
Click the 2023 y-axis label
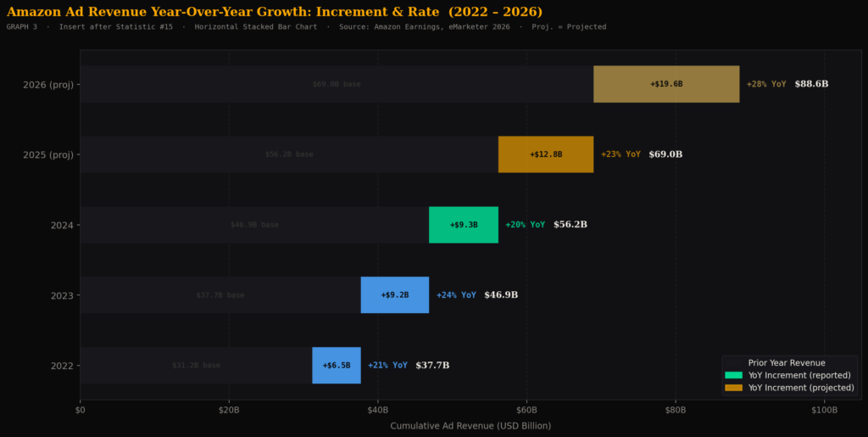click(x=62, y=295)
